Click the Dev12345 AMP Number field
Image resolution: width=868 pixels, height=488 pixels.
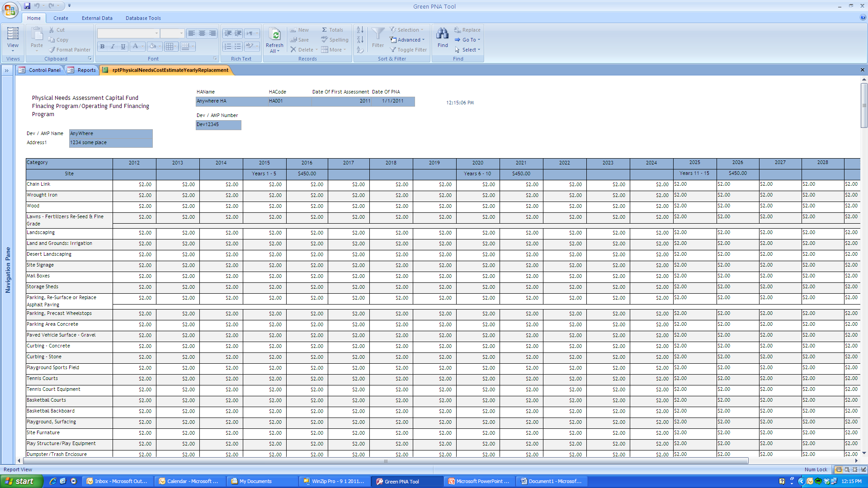218,125
